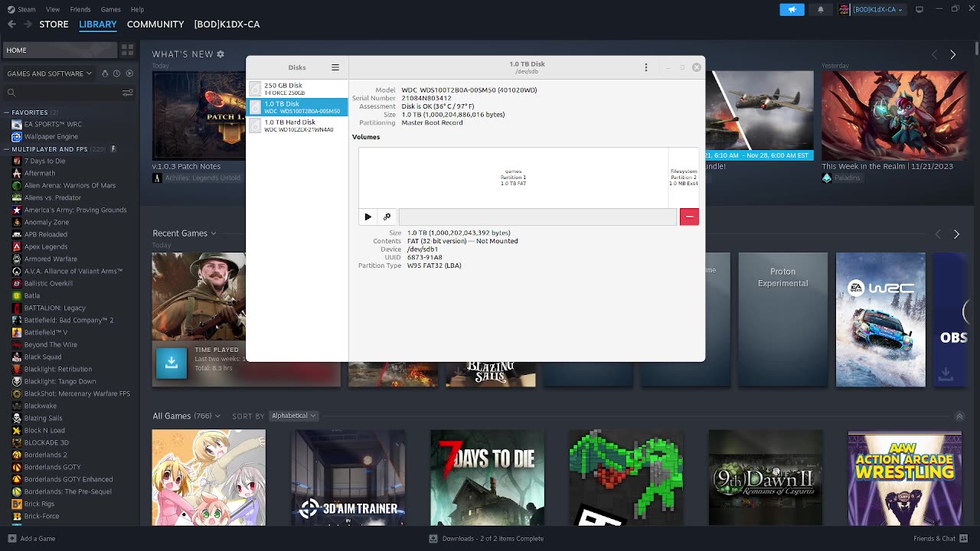Select EA SPORTS WRC in favorites

(x=53, y=124)
